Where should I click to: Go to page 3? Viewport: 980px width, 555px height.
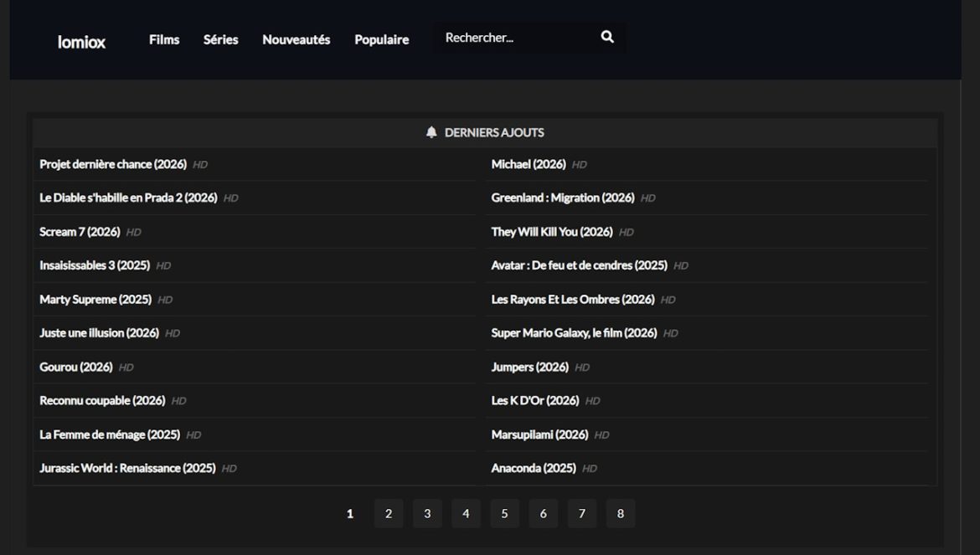[427, 513]
